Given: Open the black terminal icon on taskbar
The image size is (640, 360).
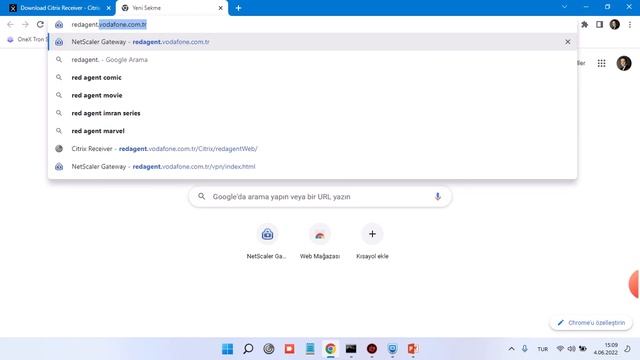Looking at the screenshot, I should [x=351, y=349].
